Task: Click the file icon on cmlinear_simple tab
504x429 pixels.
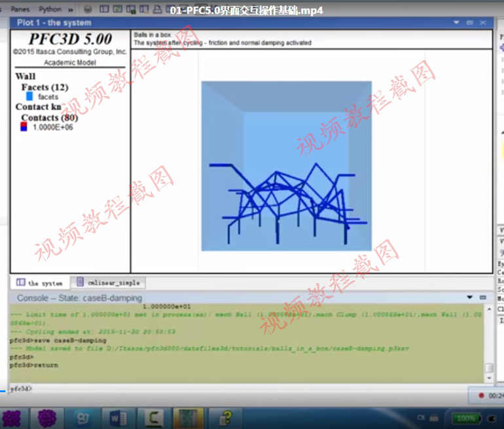Action: point(80,282)
